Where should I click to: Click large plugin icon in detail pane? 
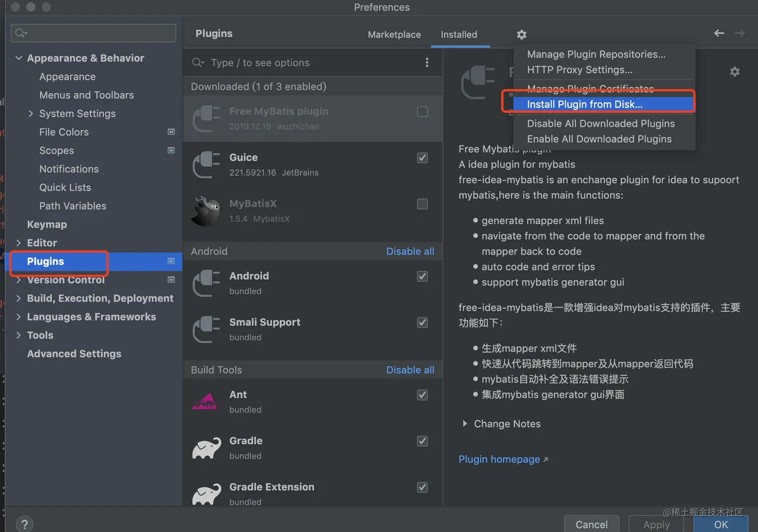pyautogui.click(x=478, y=82)
